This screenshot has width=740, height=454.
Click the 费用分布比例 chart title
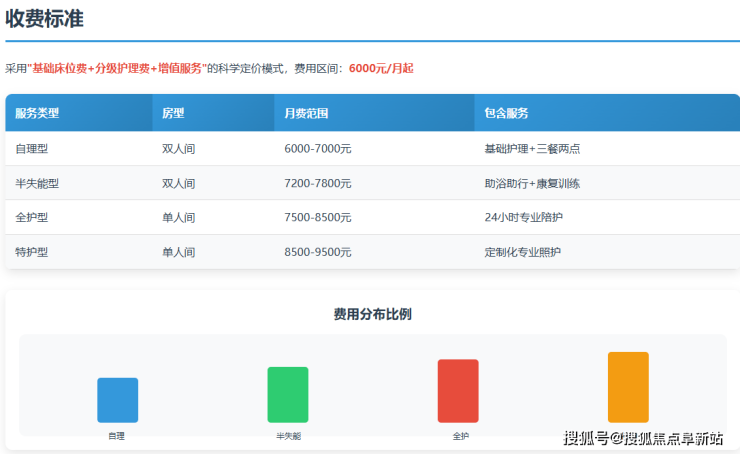pyautogui.click(x=372, y=314)
